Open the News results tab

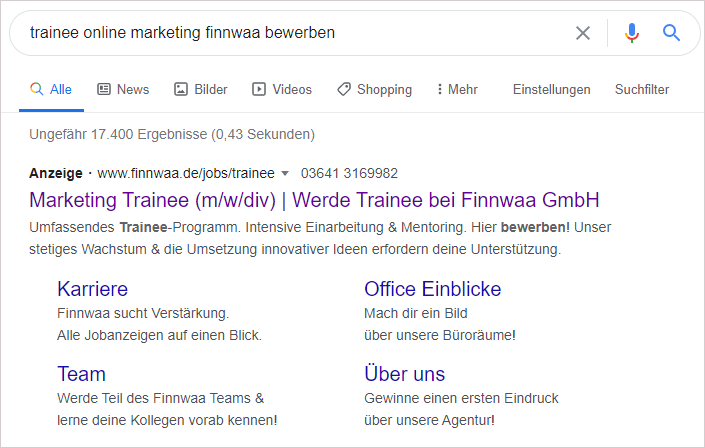coord(123,89)
